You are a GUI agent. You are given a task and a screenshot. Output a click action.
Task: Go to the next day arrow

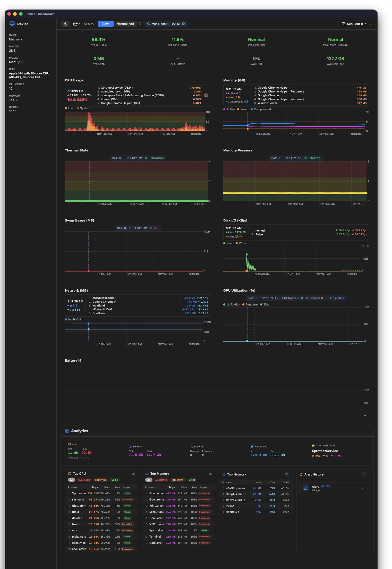(371, 24)
